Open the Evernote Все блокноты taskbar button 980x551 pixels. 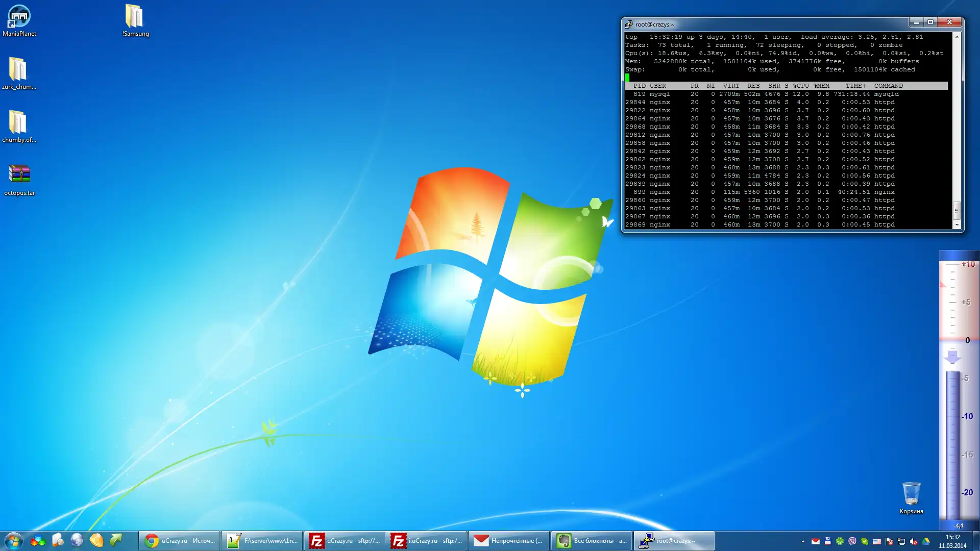[x=592, y=541]
